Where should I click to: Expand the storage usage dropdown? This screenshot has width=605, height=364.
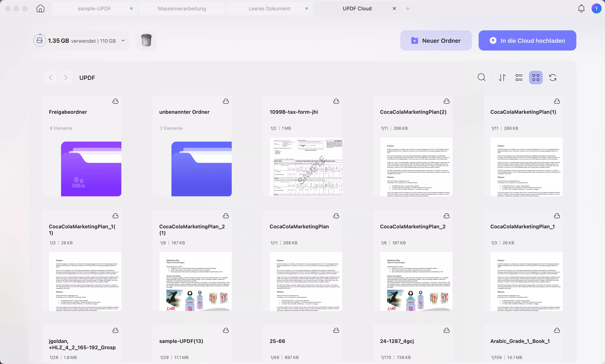123,40
